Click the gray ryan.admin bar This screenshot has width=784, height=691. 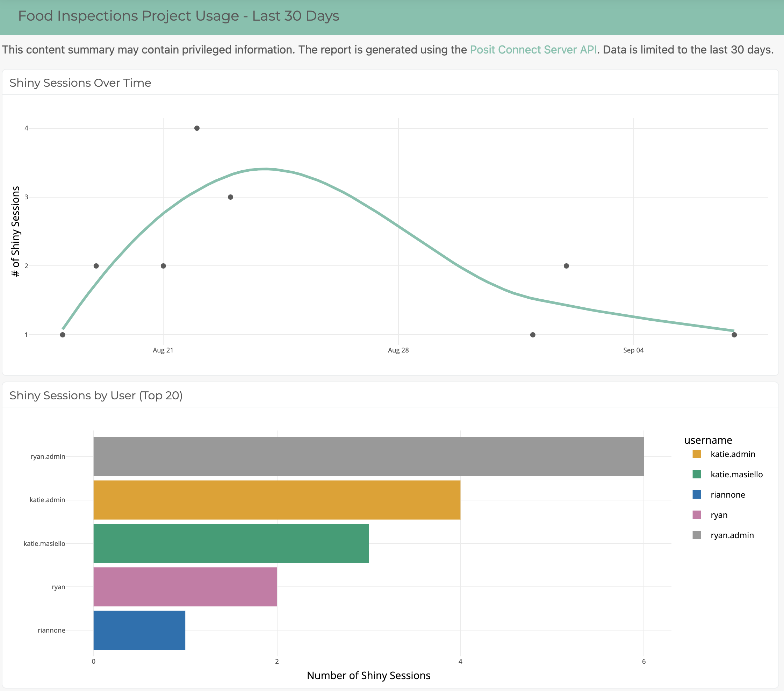point(368,457)
